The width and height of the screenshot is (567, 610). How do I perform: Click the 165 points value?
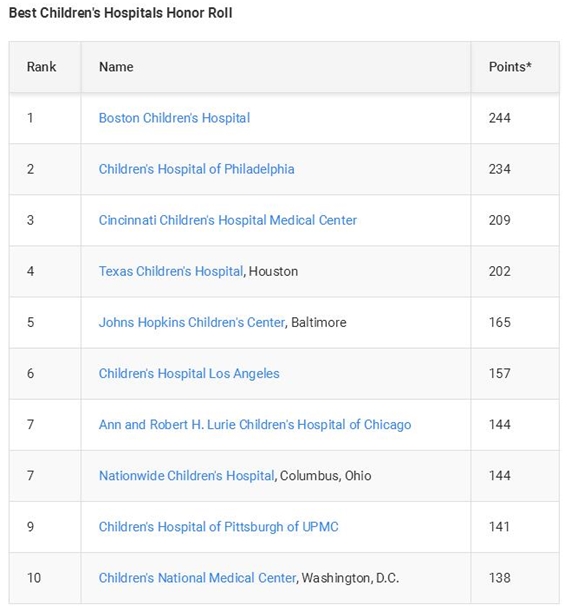click(499, 322)
